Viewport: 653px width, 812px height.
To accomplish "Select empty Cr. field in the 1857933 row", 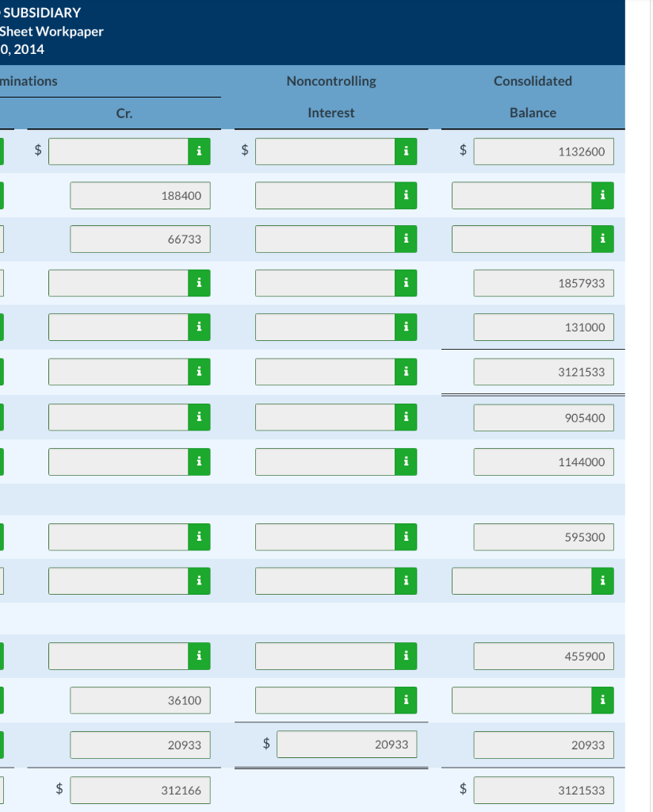I will coord(119,283).
